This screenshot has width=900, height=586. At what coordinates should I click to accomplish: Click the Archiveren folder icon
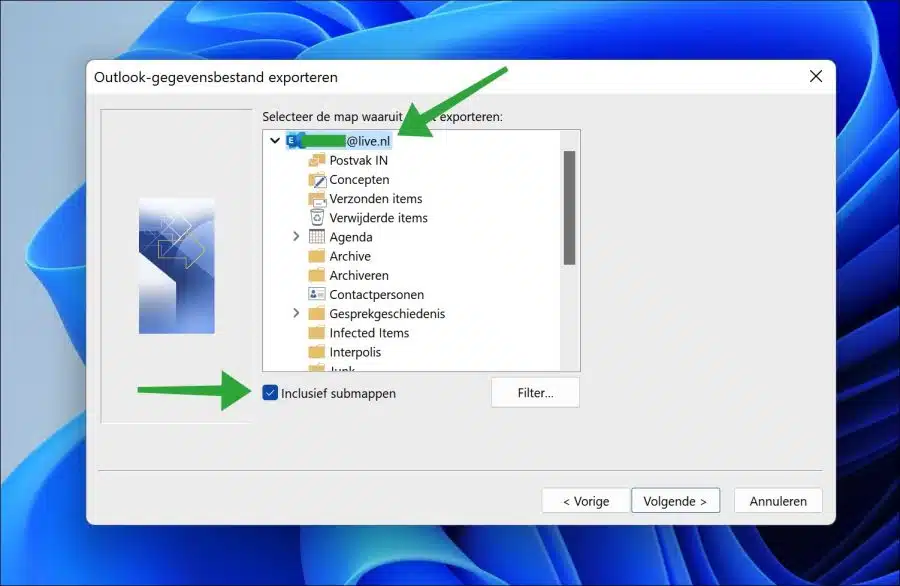click(317, 275)
